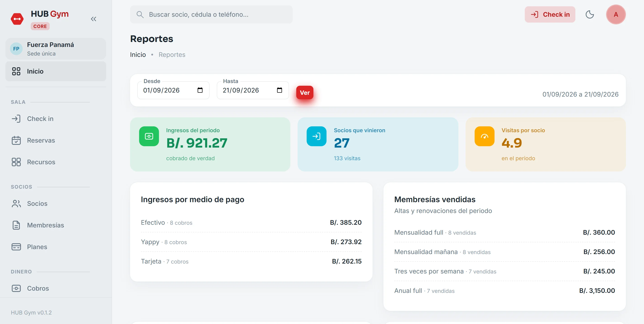Click the Reportes breadcrumb text
The width and height of the screenshot is (644, 324).
click(172, 55)
